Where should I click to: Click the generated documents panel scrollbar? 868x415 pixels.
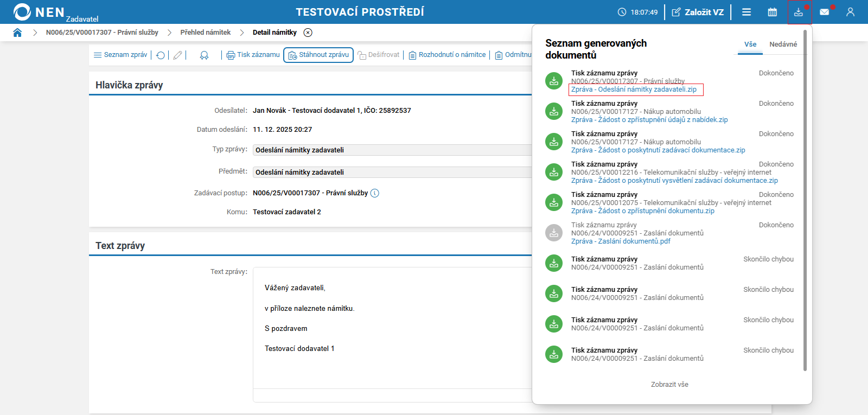pyautogui.click(x=805, y=201)
